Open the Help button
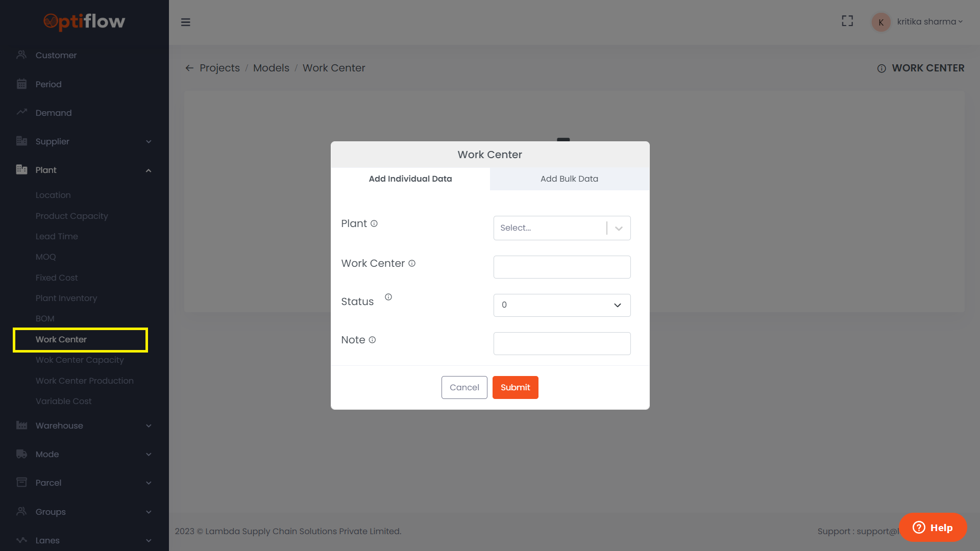The height and width of the screenshot is (551, 980). point(933,528)
